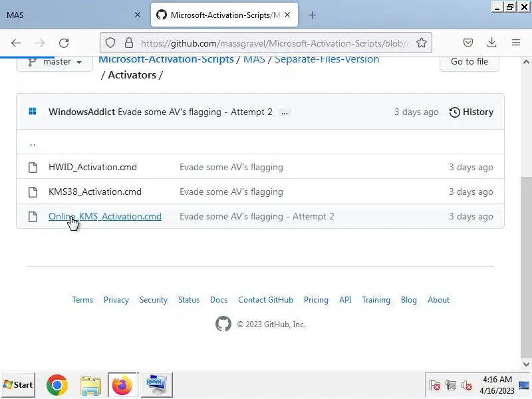
Task: Open the on-screen keyboard computer taskbar icon
Action: tap(156, 385)
